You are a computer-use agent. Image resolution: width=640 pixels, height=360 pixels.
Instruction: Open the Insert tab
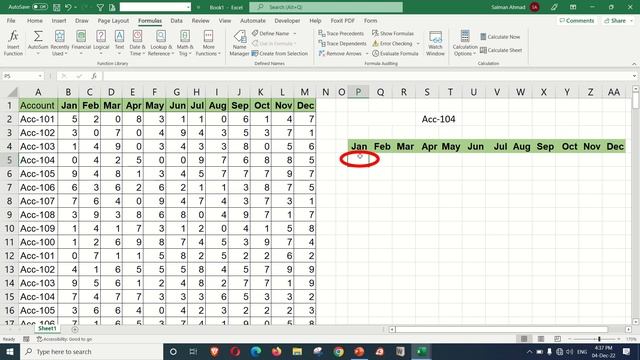pyautogui.click(x=59, y=20)
